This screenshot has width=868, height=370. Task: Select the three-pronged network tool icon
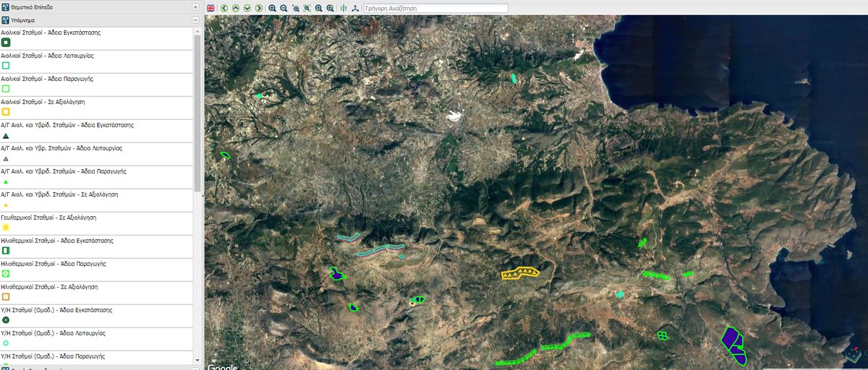[355, 8]
